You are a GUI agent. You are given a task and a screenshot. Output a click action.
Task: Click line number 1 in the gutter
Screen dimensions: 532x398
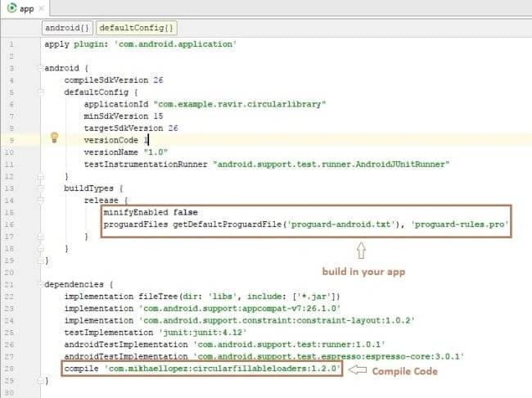point(11,44)
